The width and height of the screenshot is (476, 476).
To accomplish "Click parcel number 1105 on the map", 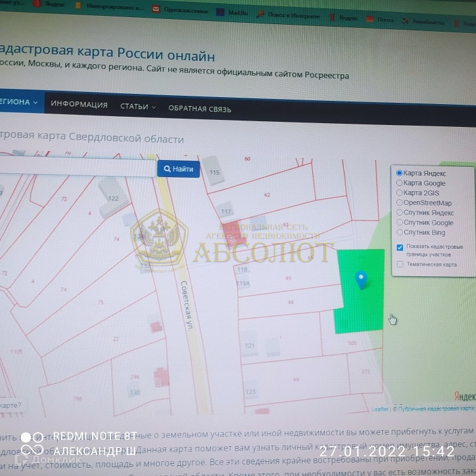I will (17, 352).
